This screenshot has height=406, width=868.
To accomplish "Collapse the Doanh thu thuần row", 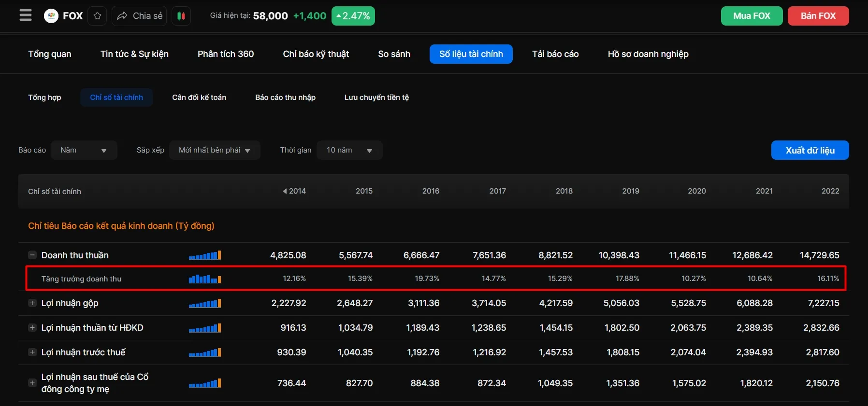I will 32,255.
